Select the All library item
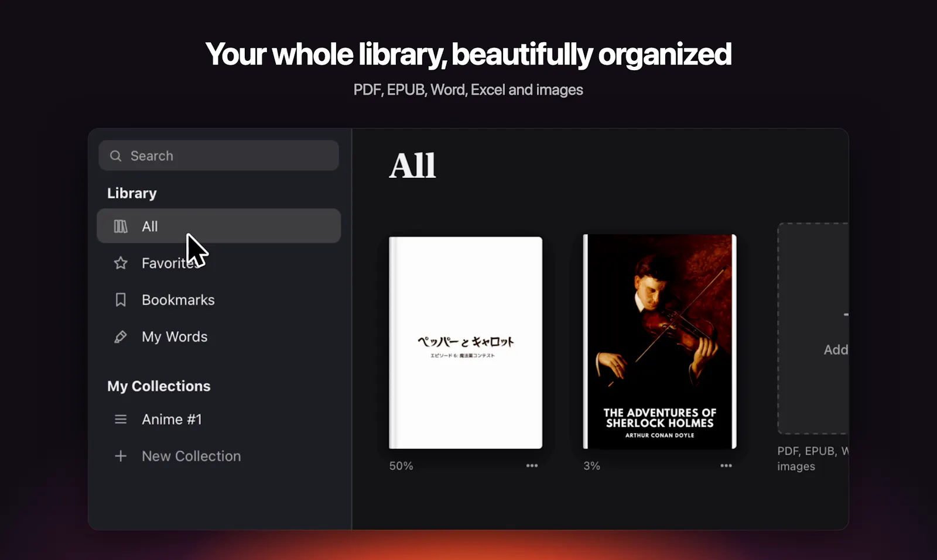The height and width of the screenshot is (560, 937). (x=219, y=226)
